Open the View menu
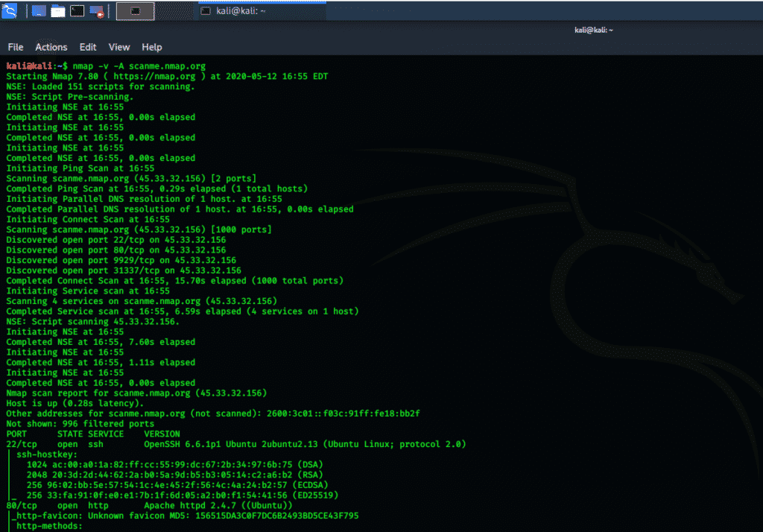 [x=119, y=47]
